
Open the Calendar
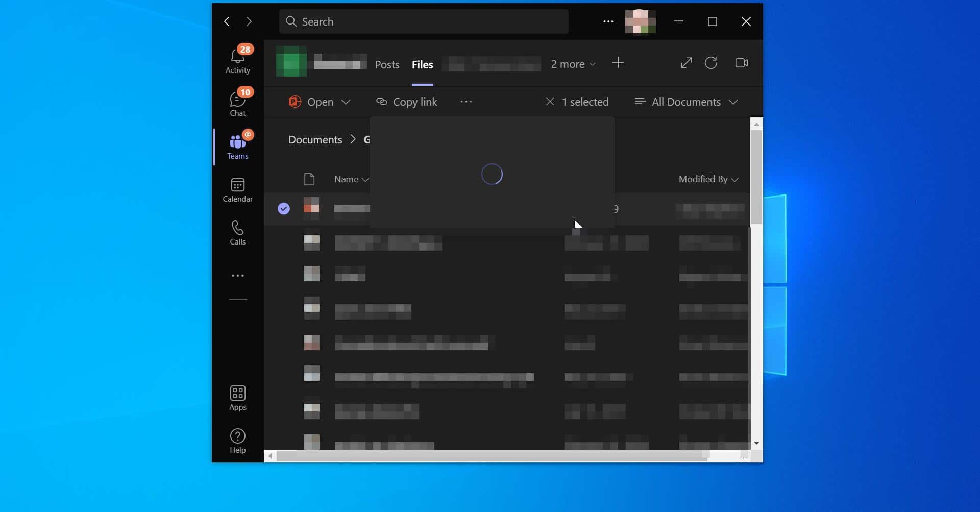[238, 189]
